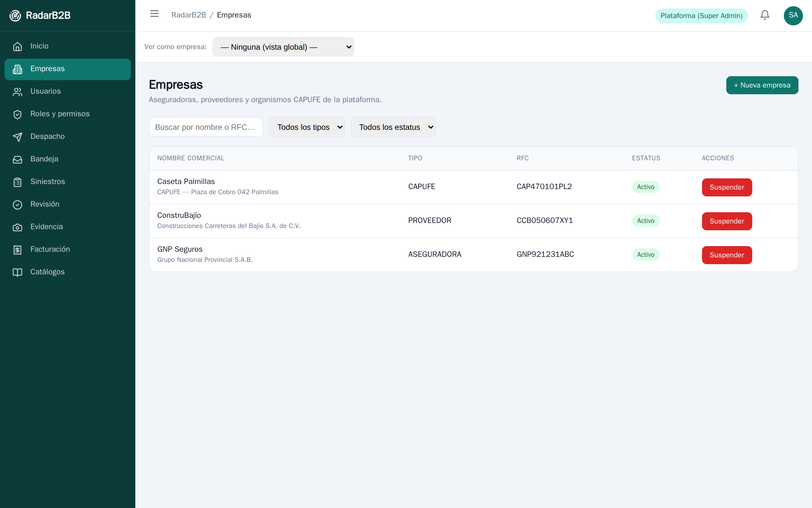Click the Empresas breadcrumb text
812x508 pixels.
pos(234,15)
